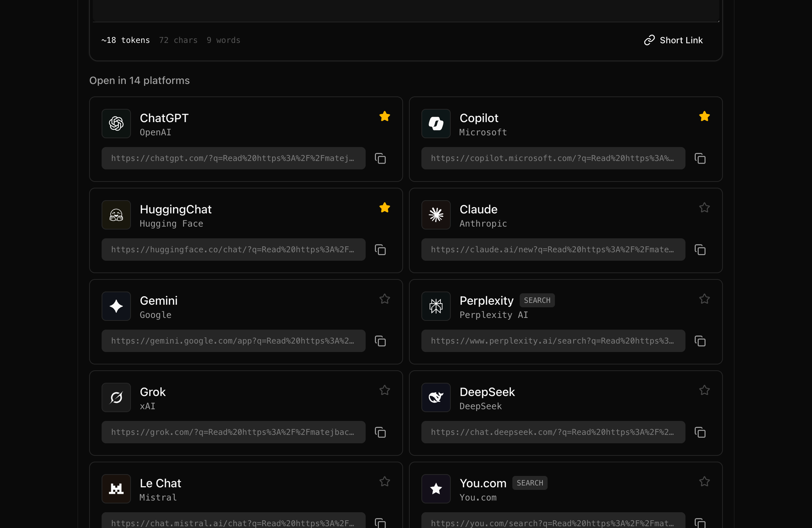The height and width of the screenshot is (528, 812).
Task: Click the Short Link button
Action: click(x=673, y=40)
